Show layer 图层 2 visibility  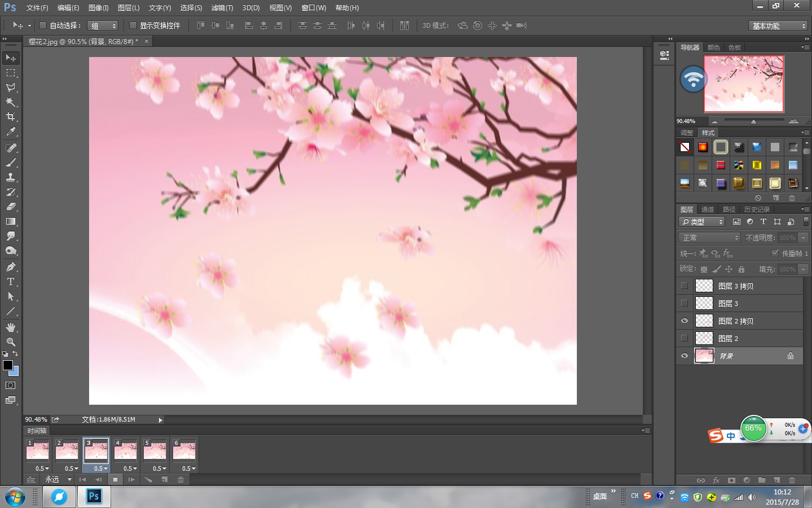click(x=685, y=338)
